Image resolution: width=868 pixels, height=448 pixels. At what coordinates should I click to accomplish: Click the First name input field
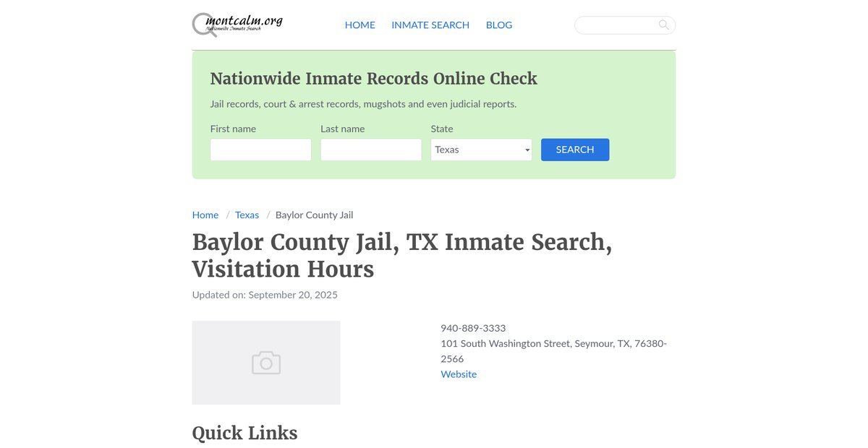coord(260,150)
